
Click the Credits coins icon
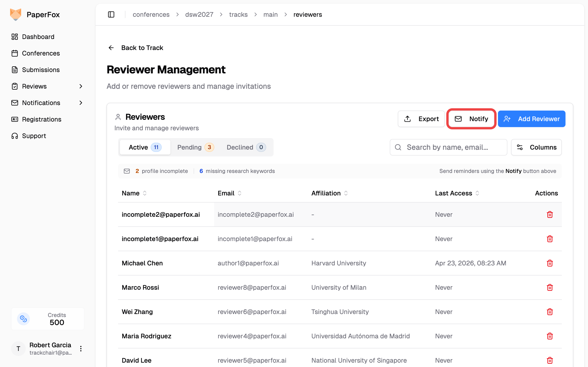pos(24,319)
